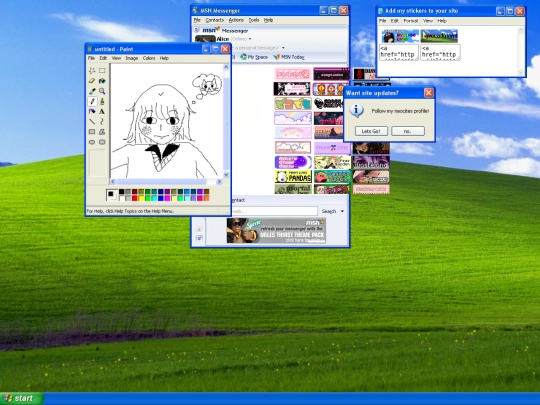The width and height of the screenshot is (540, 405).
Task: Choose the Text tool in Paint
Action: [102, 112]
